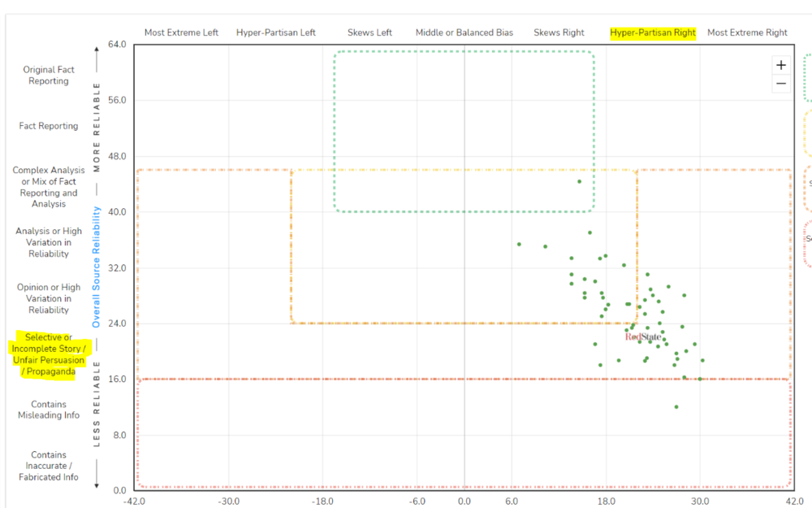Select the RedState logo on the chart

[643, 336]
